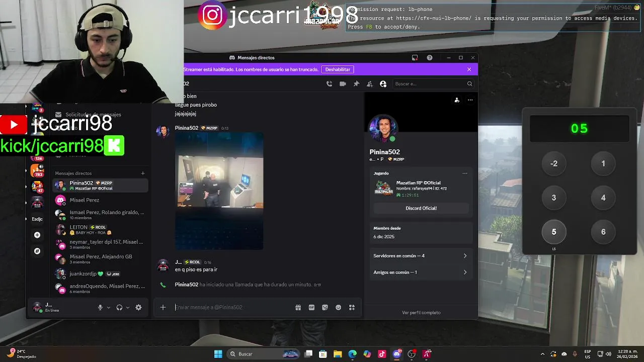This screenshot has height=362, width=644.
Task: Click the Discord Oficial! button
Action: 421,208
